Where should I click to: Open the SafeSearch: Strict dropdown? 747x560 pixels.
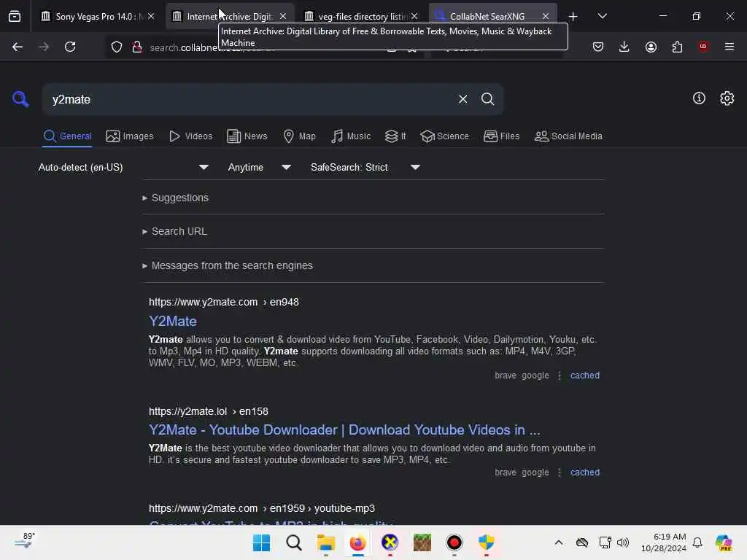coord(365,167)
